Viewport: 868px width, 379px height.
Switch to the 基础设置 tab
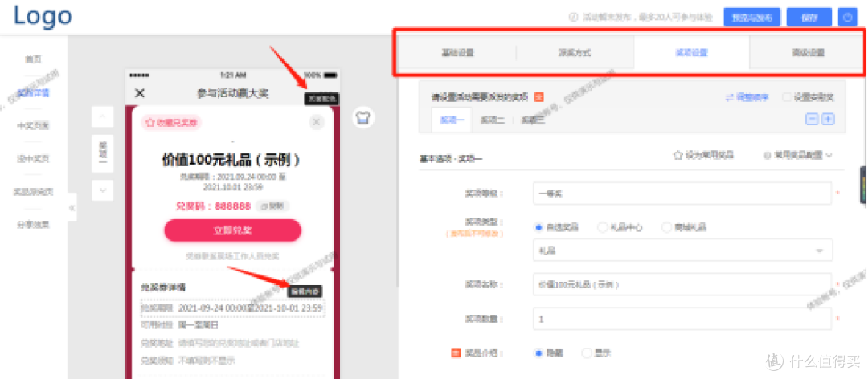[x=458, y=53]
